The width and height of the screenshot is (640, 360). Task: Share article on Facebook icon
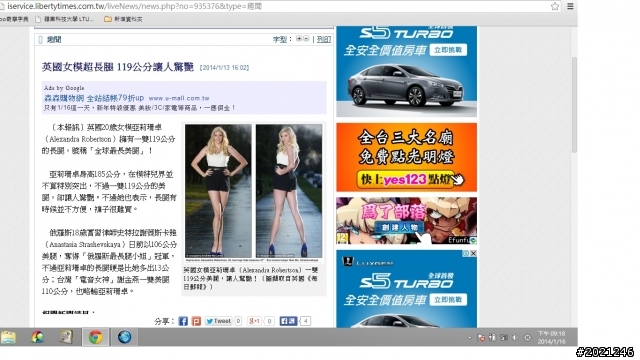coord(183,321)
